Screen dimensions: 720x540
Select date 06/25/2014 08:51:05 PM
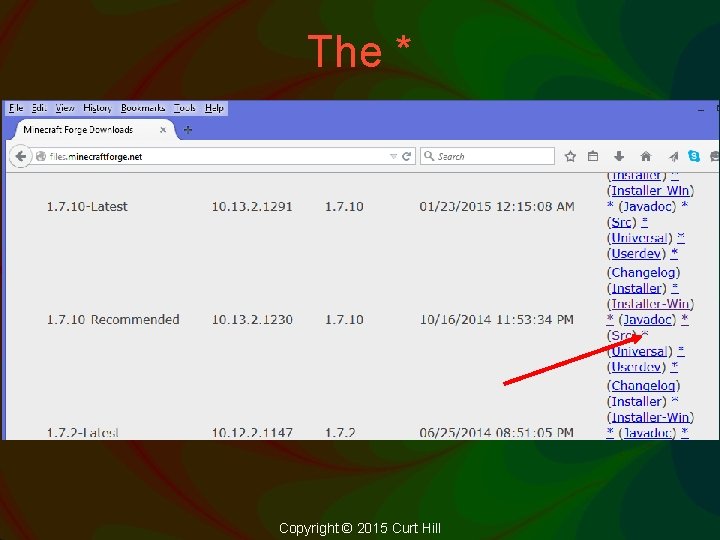click(x=496, y=433)
